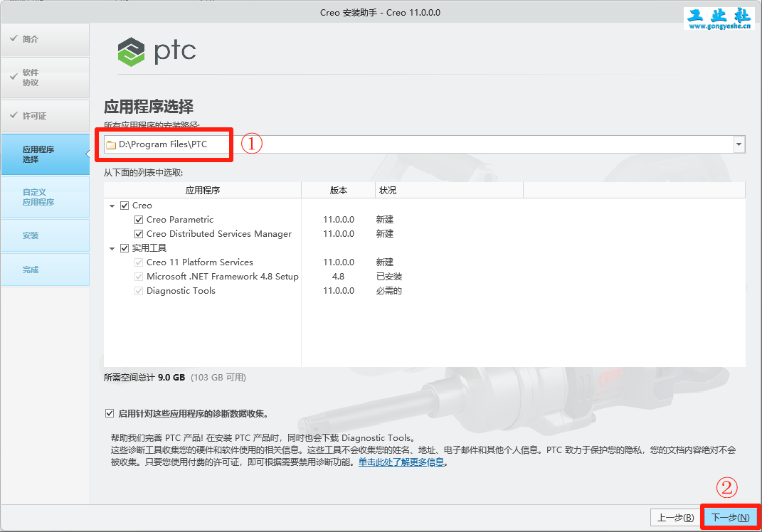Select Creo Distributed Services Manager row label
This screenshot has height=532, width=762.
click(x=219, y=234)
